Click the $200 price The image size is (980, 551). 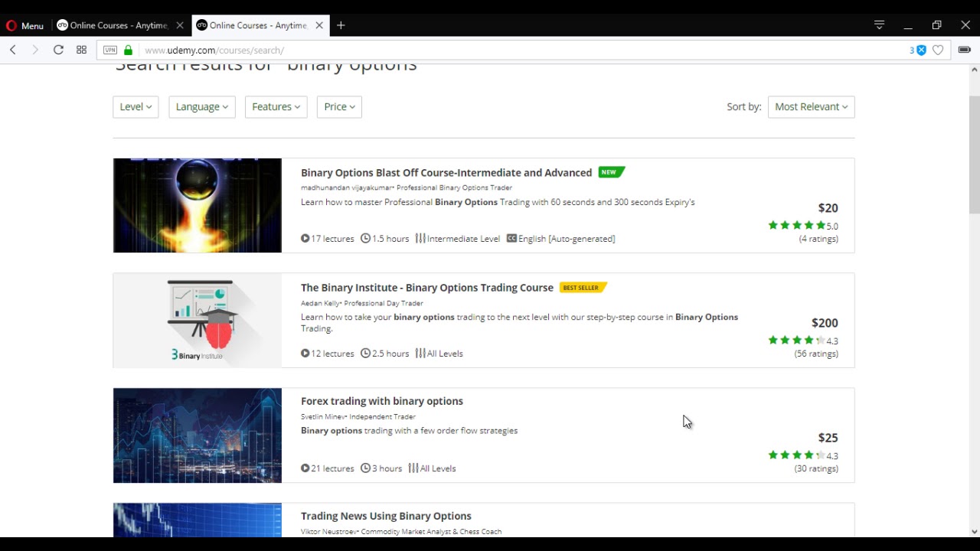(825, 322)
